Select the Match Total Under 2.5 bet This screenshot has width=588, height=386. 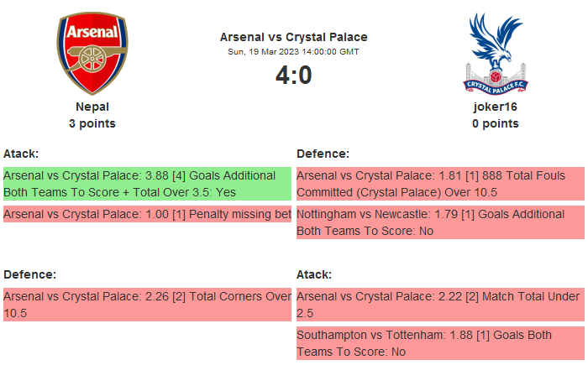(x=439, y=304)
